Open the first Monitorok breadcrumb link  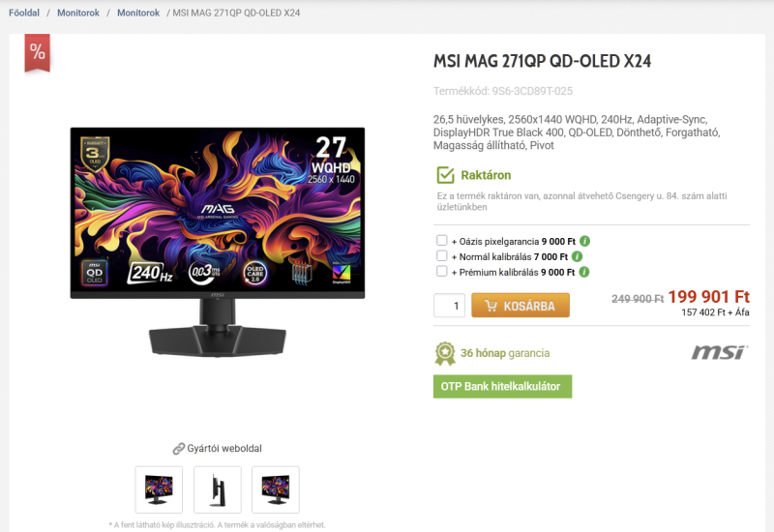[78, 13]
